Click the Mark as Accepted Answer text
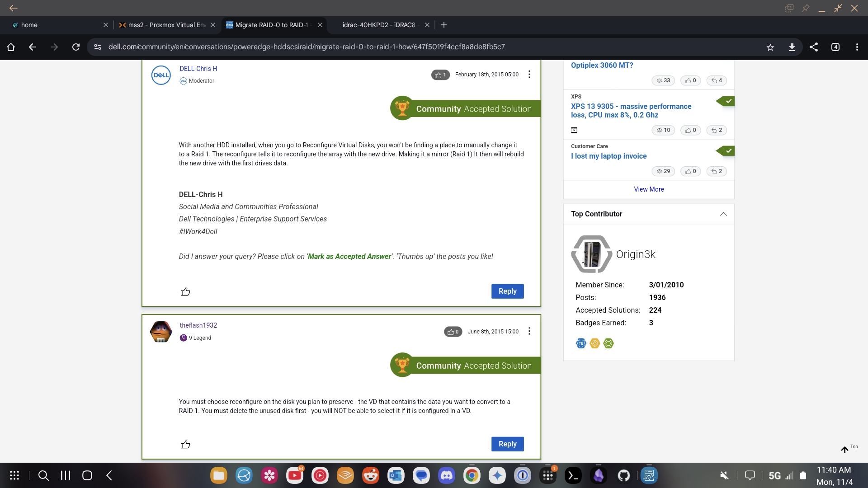The height and width of the screenshot is (488, 868). click(x=349, y=257)
